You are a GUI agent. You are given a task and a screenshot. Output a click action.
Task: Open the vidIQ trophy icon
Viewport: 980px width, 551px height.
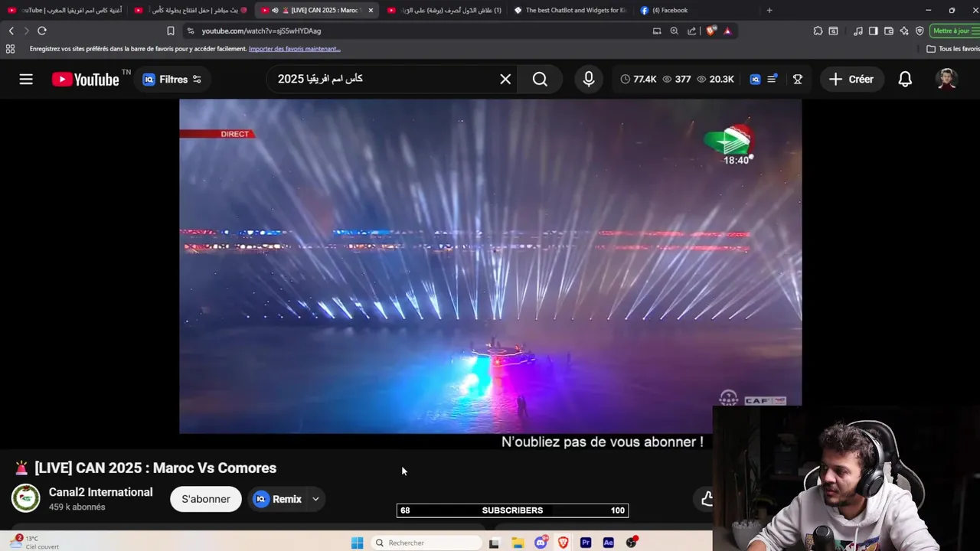click(x=798, y=80)
